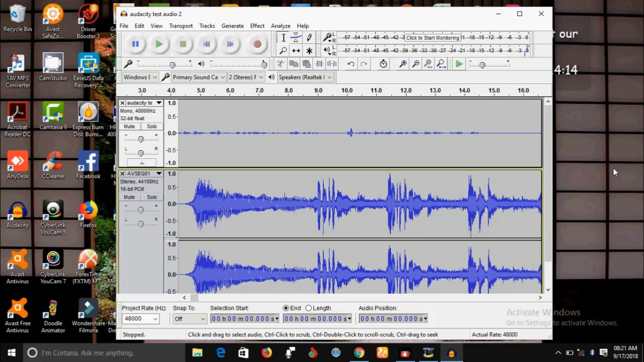644x362 pixels.
Task: Open Primary Sound Capture device dropdown
Action: (198, 77)
